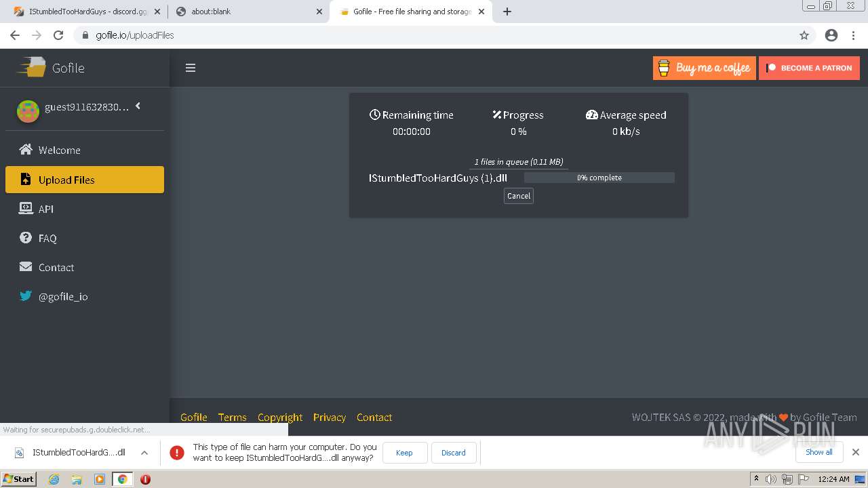Click Show all downloads button
The image size is (868, 488).
click(x=819, y=452)
